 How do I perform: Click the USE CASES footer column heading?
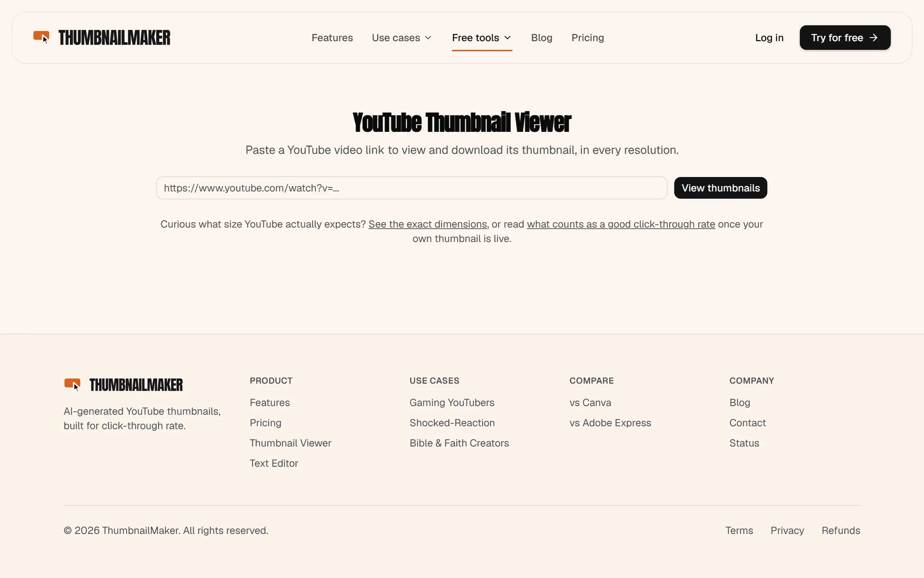[x=434, y=381]
